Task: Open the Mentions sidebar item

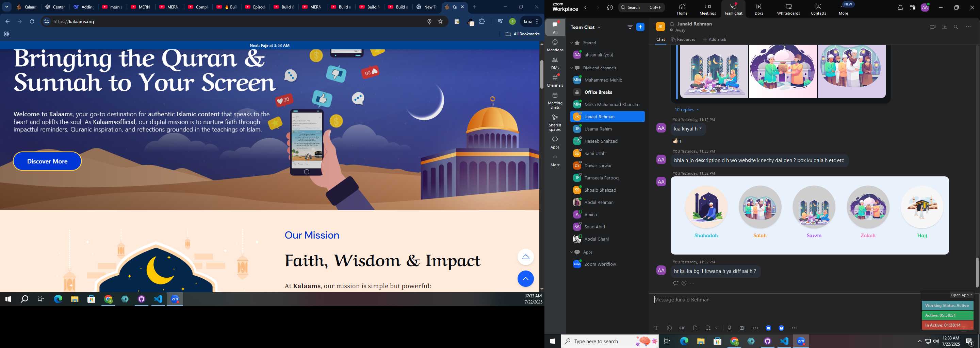Action: [555, 46]
